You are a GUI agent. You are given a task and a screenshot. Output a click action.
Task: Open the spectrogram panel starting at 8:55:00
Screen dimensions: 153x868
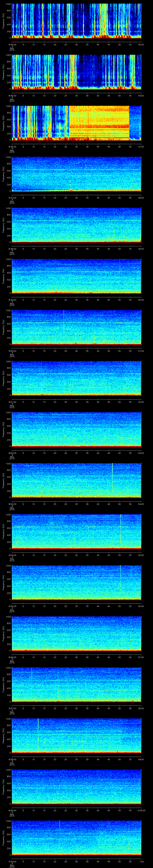click(x=77, y=582)
